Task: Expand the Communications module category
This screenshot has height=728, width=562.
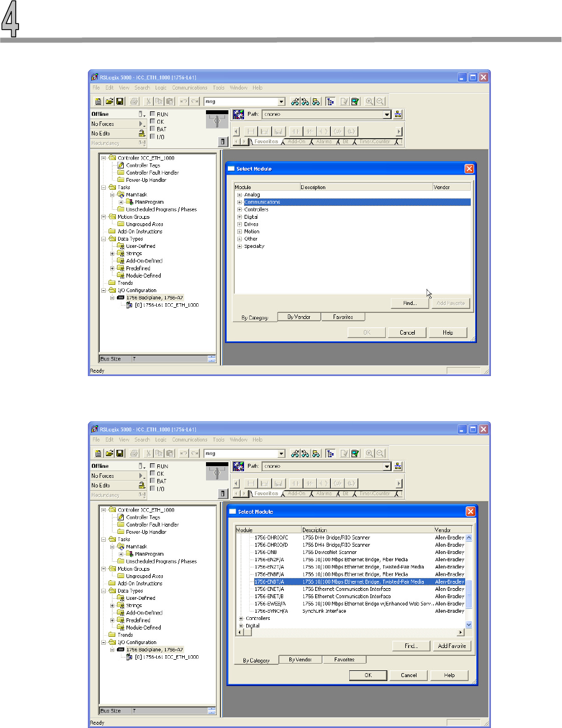Action: (x=240, y=202)
